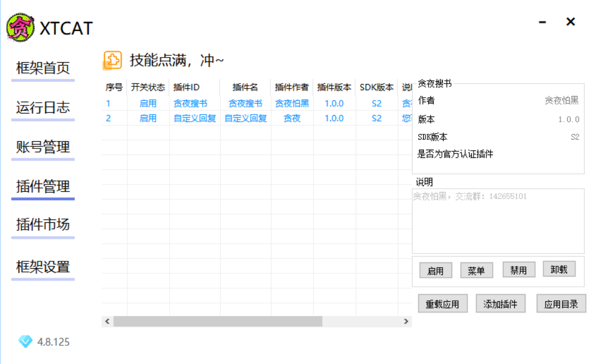Click the 说明 description text box
The height and width of the screenshot is (364, 596).
[498, 221]
